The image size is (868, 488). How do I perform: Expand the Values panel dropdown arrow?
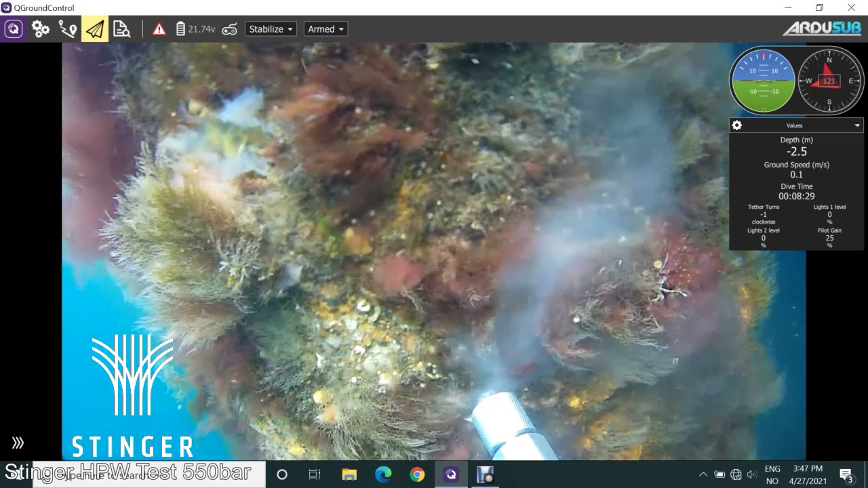click(857, 125)
